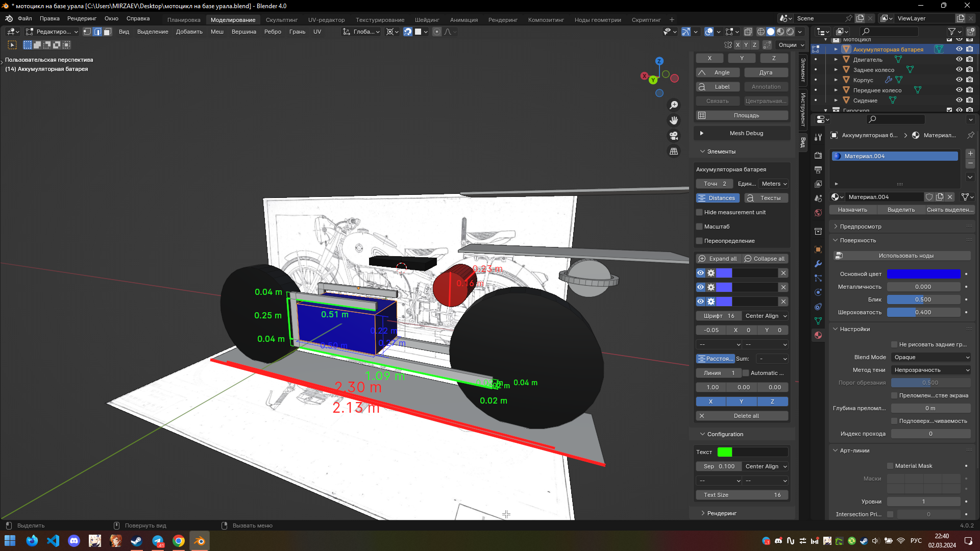Click the Delete all button
The height and width of the screenshot is (551, 980).
(746, 415)
